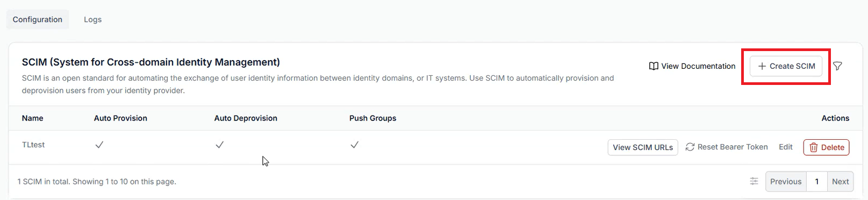Image resolution: width=868 pixels, height=200 pixels.
Task: Click '1 SCIM in total' summary text
Action: click(97, 182)
